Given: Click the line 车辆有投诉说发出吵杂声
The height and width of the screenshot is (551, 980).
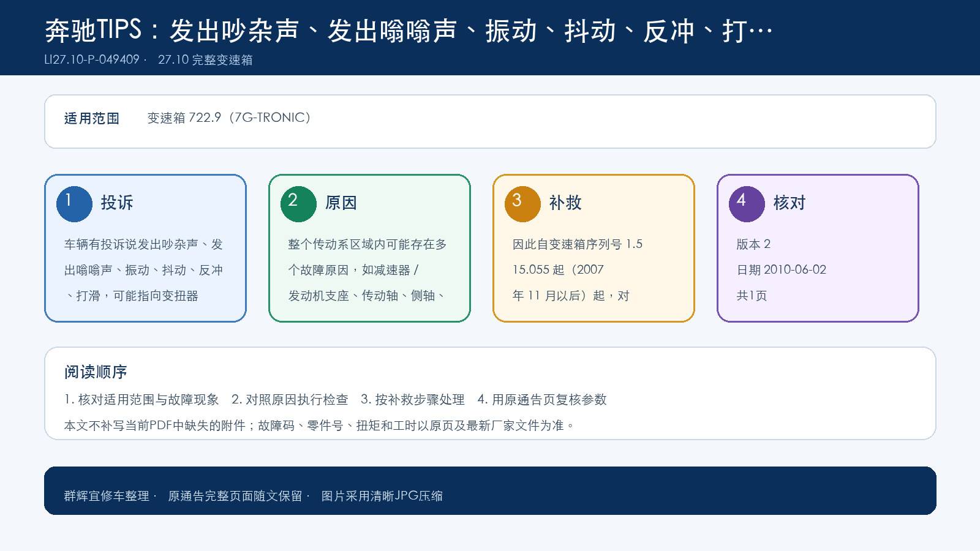Looking at the screenshot, I should point(143,244).
